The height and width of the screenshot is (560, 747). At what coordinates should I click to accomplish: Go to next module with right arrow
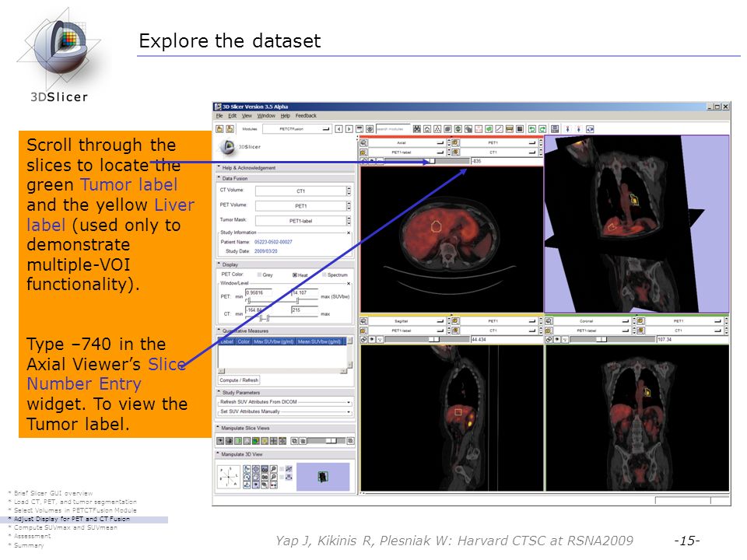tap(349, 129)
